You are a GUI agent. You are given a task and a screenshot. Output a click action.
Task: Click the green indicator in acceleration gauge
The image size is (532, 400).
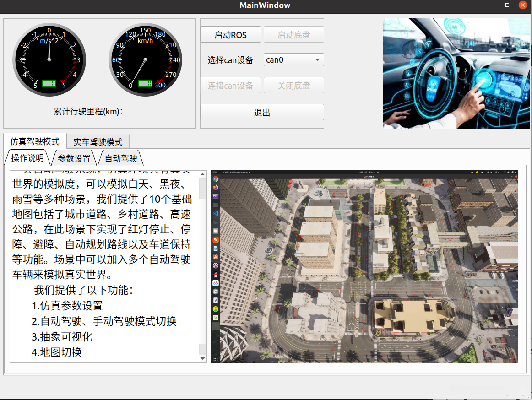pyautogui.click(x=49, y=83)
